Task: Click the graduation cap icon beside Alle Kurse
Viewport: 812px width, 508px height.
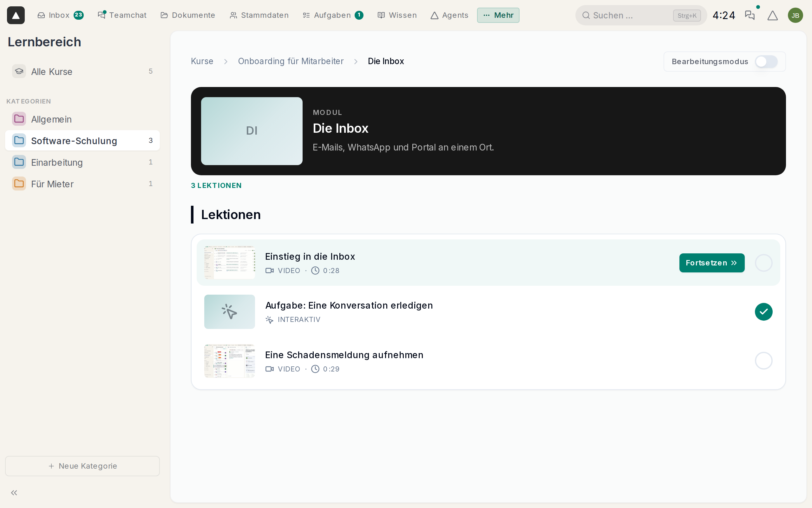Action: [19, 71]
